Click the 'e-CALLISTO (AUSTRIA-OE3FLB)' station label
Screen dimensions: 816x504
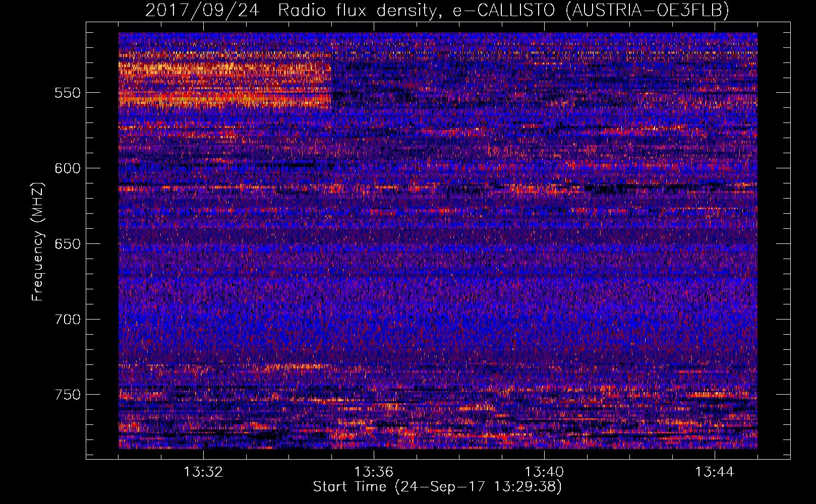click(x=591, y=10)
